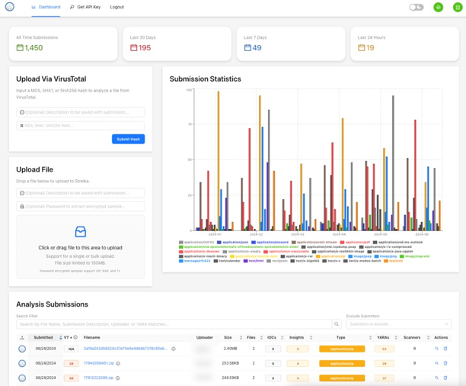Sort table by Type column
This screenshot has width=466, height=386.
[x=343, y=338]
